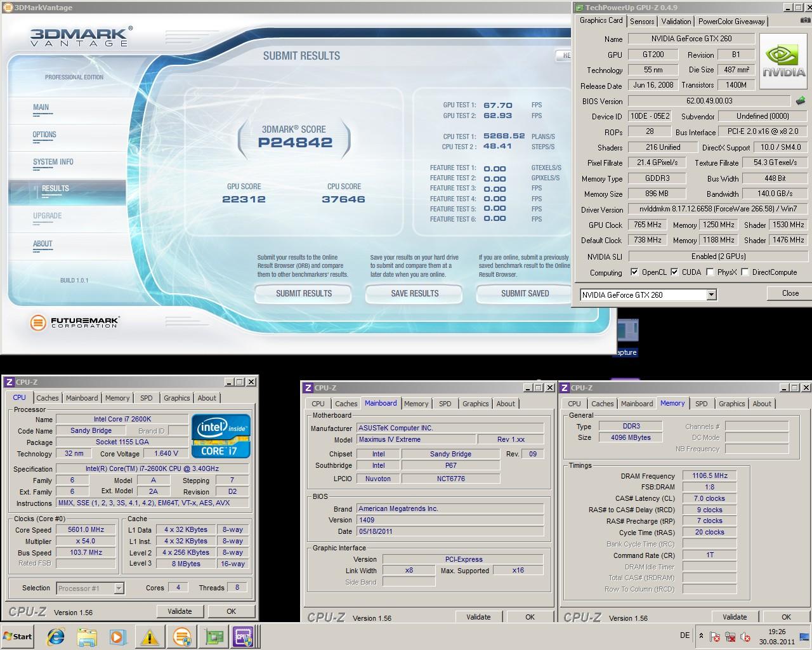Click the SAVE RESULTS button

pos(415,293)
